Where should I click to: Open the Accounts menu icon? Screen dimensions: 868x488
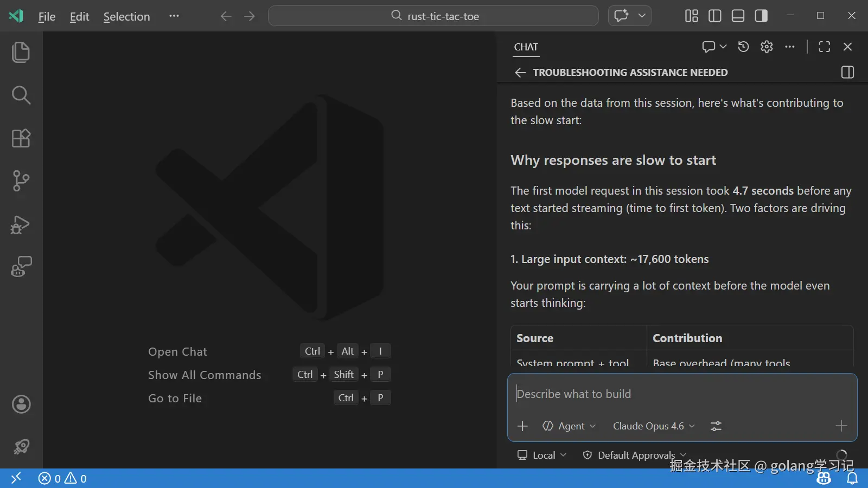tap(21, 404)
